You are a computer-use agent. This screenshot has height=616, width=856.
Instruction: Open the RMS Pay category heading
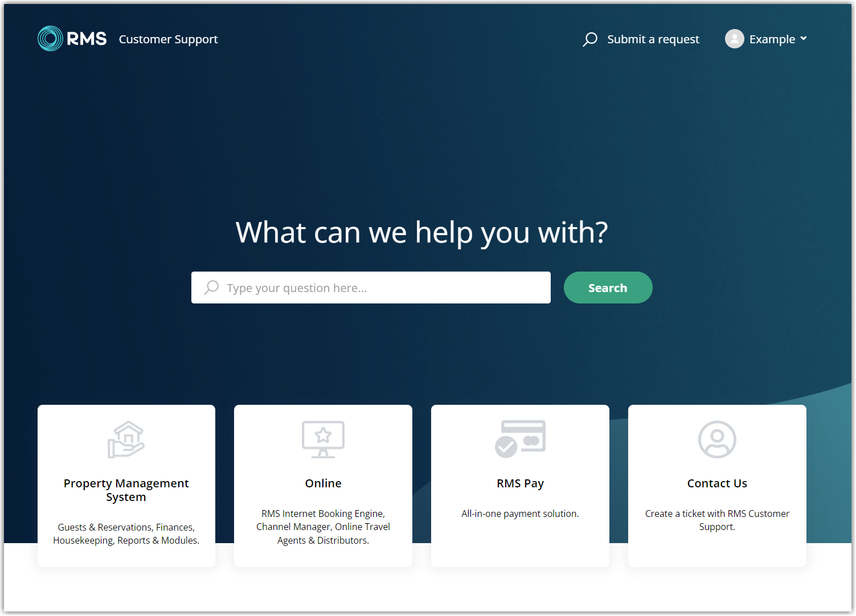(520, 483)
